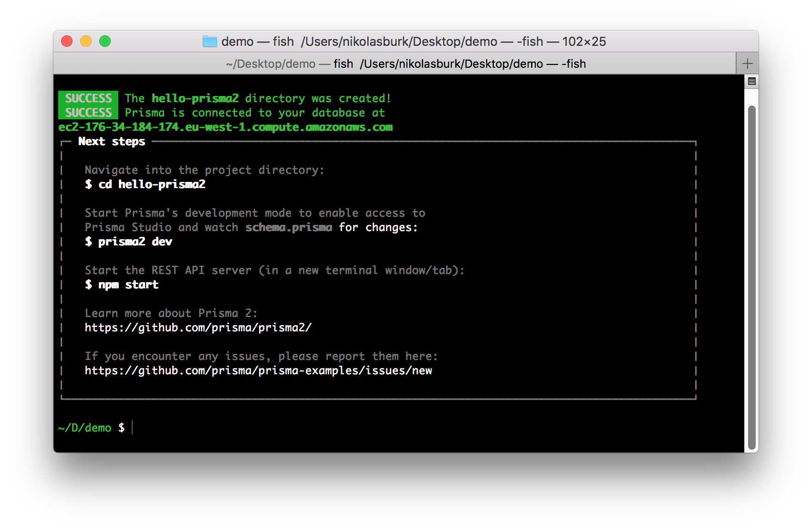Click the demo folder icon in title bar
Screen dimensions: 812x529
[209, 42]
